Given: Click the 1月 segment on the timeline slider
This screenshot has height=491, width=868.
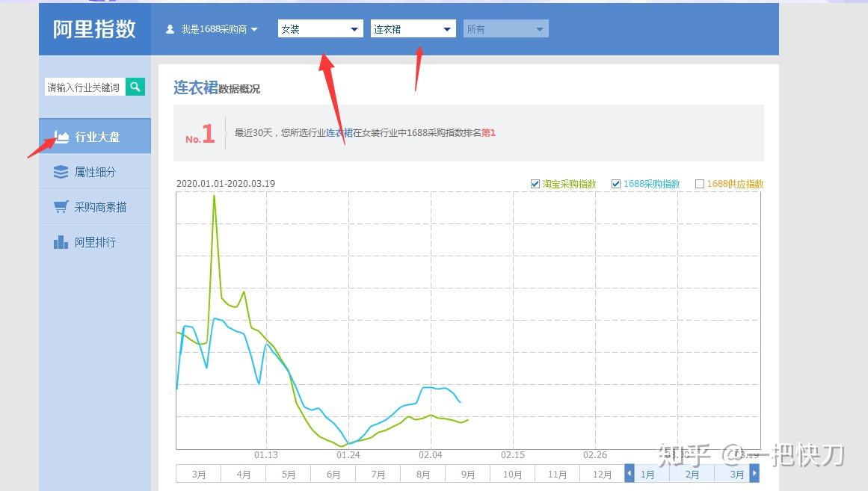Looking at the screenshot, I should [x=647, y=475].
